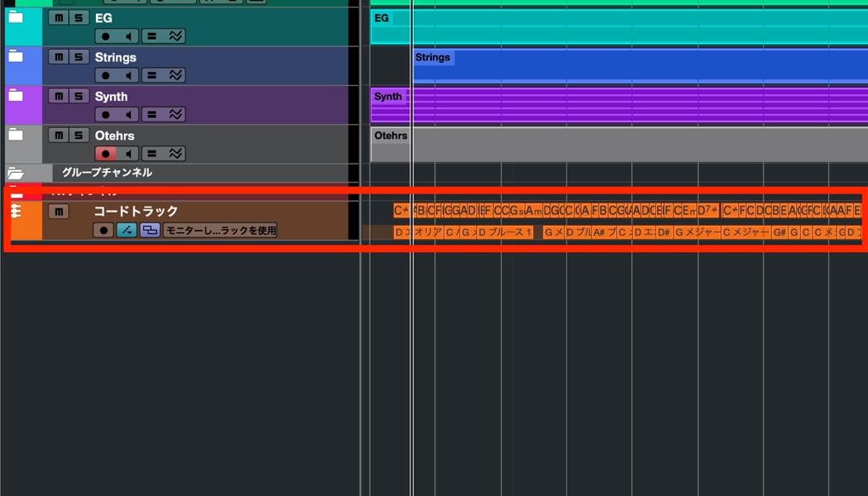Image resolution: width=868 pixels, height=496 pixels.
Task: Disable record on the Otehrs track
Action: (x=105, y=154)
